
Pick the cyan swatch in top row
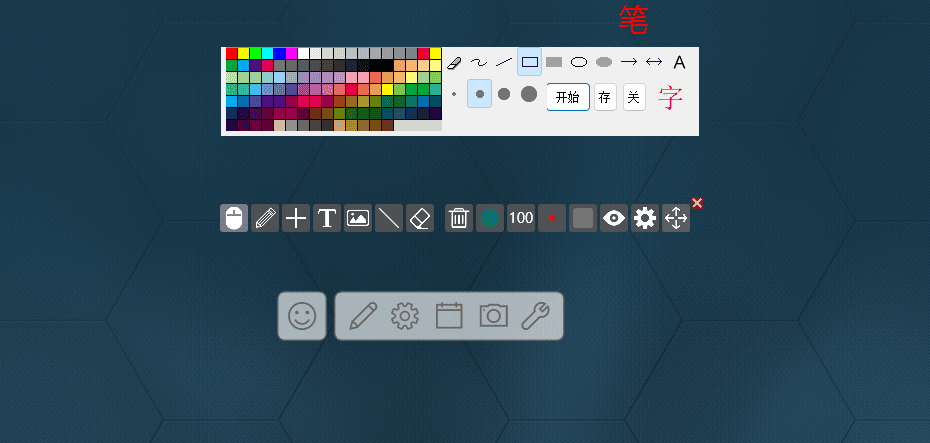pos(267,53)
